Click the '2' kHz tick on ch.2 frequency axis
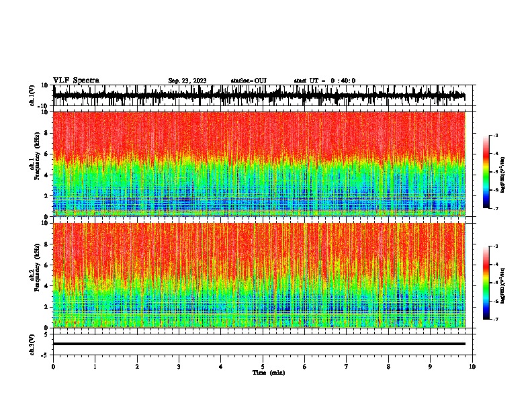 47,307
